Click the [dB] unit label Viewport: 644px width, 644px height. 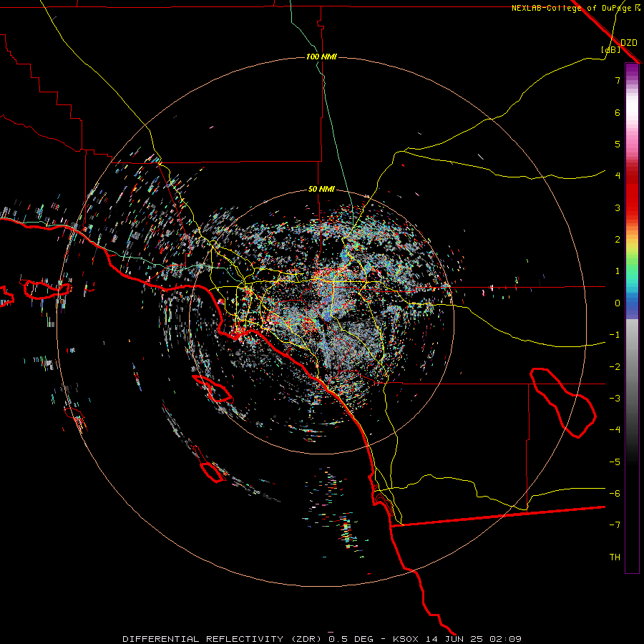click(x=611, y=49)
